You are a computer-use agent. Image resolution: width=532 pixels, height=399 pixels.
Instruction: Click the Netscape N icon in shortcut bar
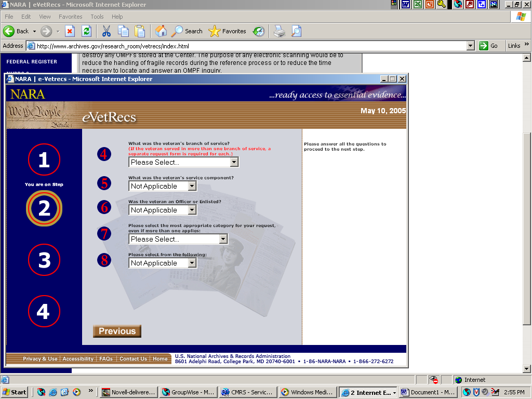point(494,4)
